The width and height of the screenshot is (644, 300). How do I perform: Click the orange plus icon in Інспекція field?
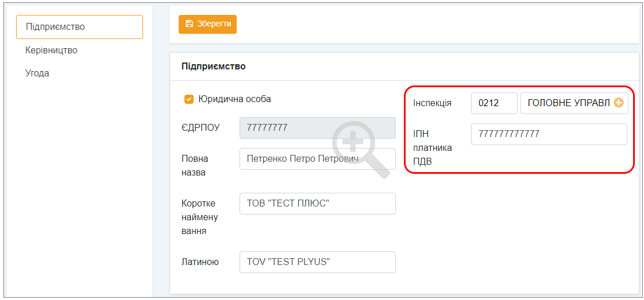tap(619, 103)
